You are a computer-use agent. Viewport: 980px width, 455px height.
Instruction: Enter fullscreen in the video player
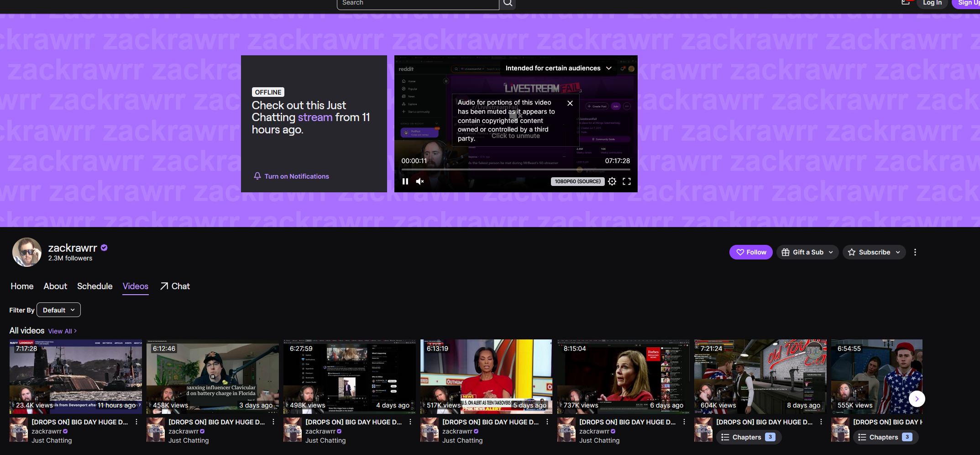[x=627, y=181]
